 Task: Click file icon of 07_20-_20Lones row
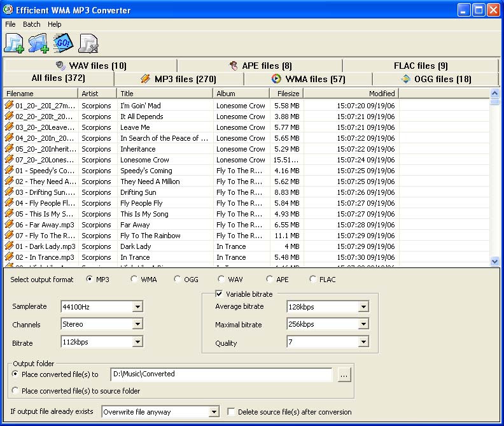pyautogui.click(x=9, y=159)
